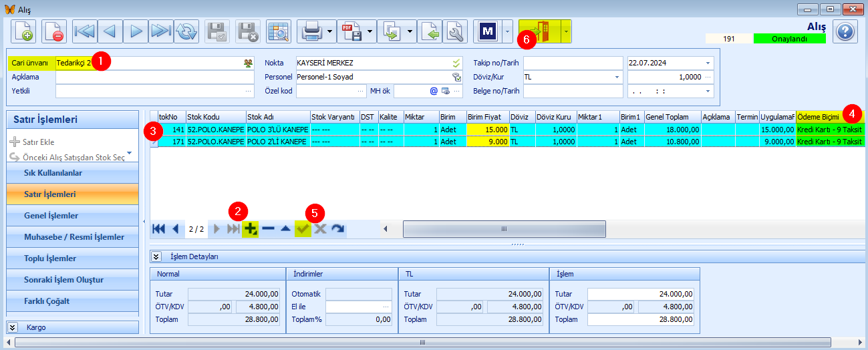Click the 9.000 Birim Fiyat cell
Image resolution: width=868 pixels, height=350 pixels.
point(488,142)
